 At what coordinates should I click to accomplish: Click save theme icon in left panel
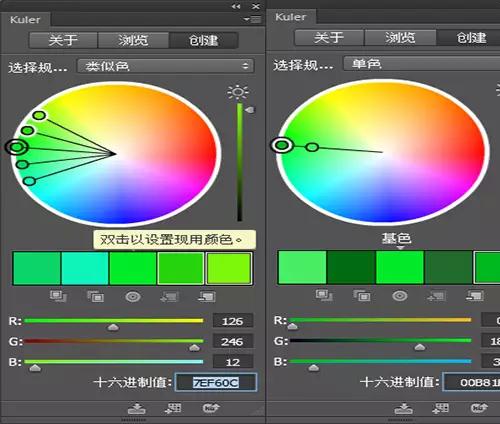137,408
